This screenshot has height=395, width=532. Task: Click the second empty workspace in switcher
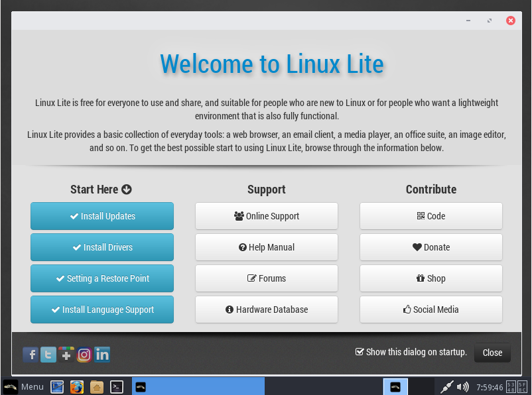coord(421,387)
